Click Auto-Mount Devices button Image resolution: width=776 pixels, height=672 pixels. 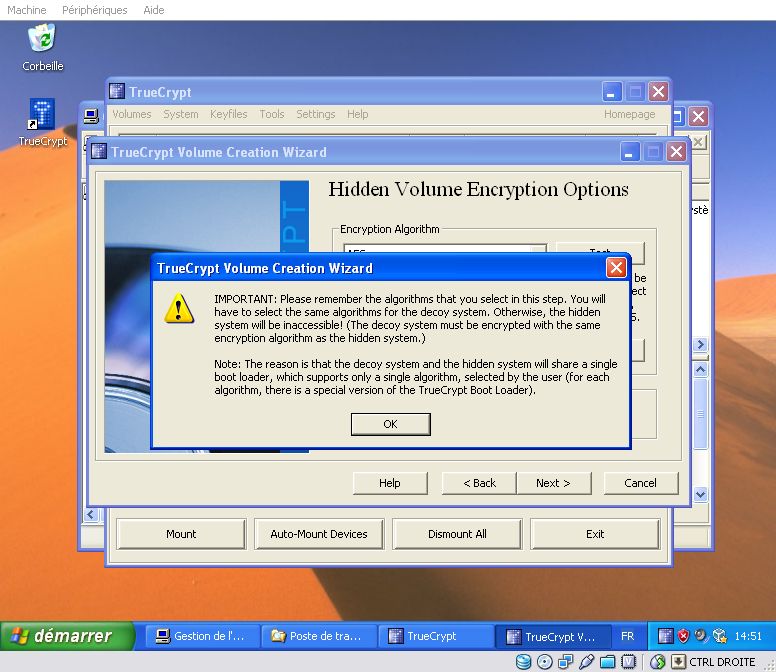click(x=319, y=534)
